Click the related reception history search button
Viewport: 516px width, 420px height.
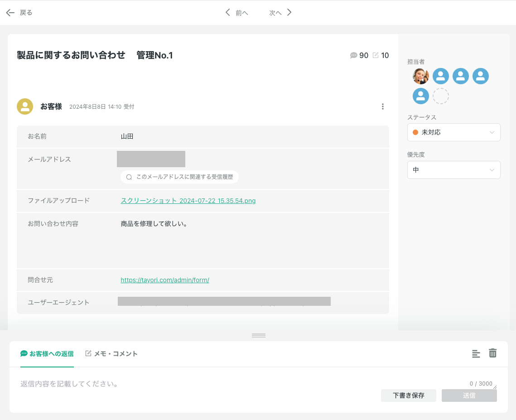pyautogui.click(x=179, y=177)
